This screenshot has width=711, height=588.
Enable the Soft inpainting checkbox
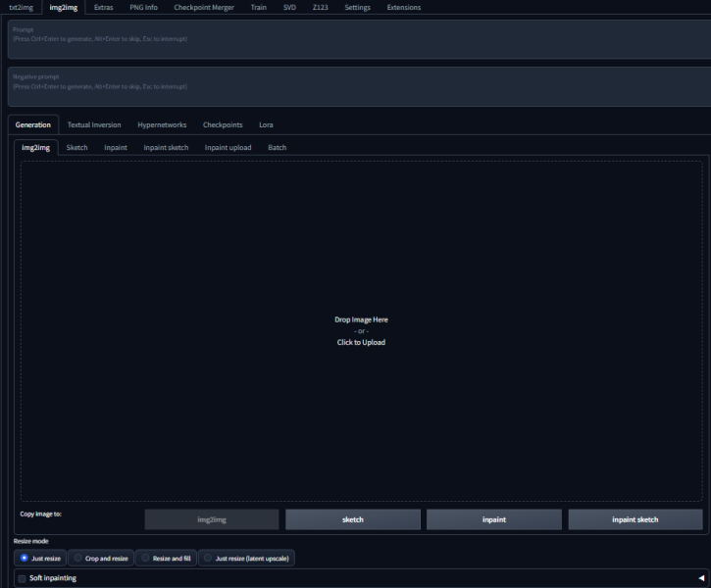[x=23, y=578]
